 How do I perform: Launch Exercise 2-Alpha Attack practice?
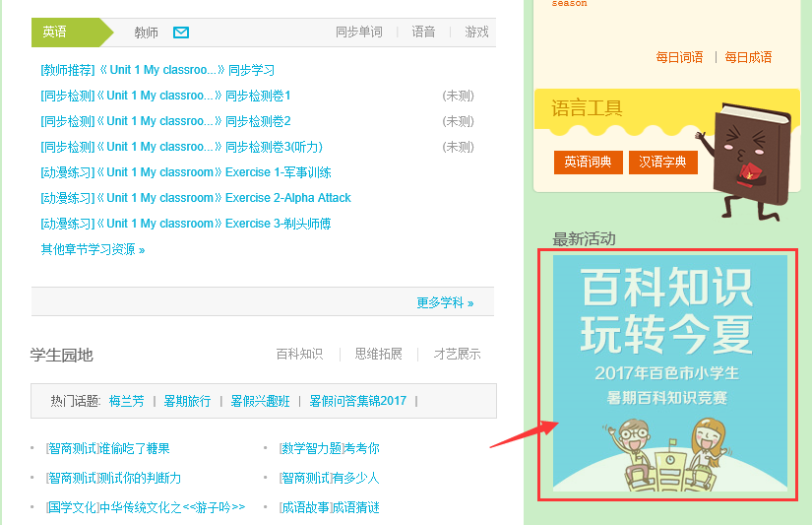click(196, 198)
